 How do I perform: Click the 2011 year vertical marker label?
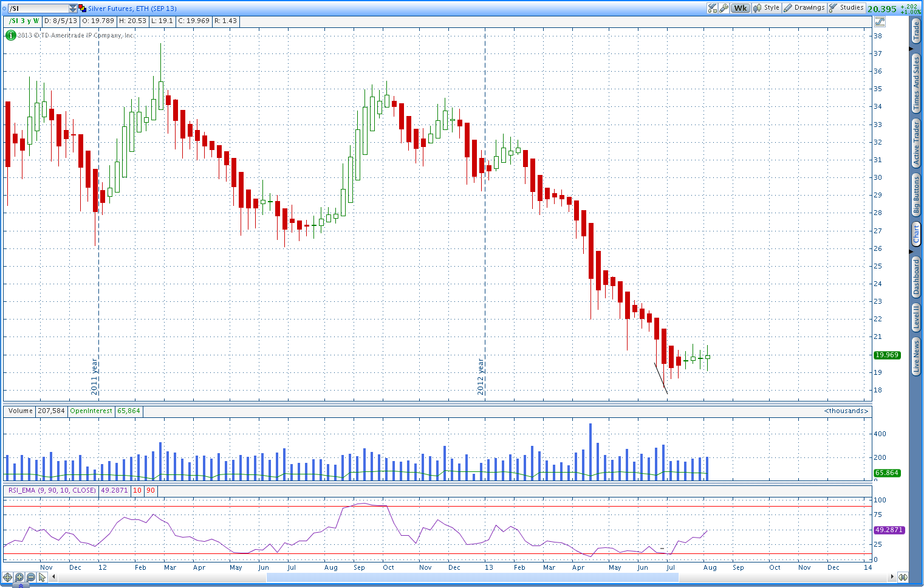(x=95, y=377)
